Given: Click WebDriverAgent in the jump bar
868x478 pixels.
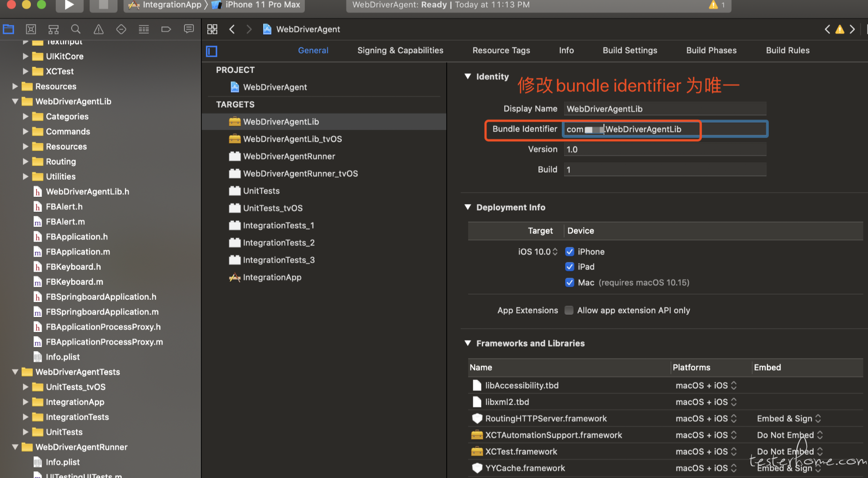Looking at the screenshot, I should tap(302, 29).
